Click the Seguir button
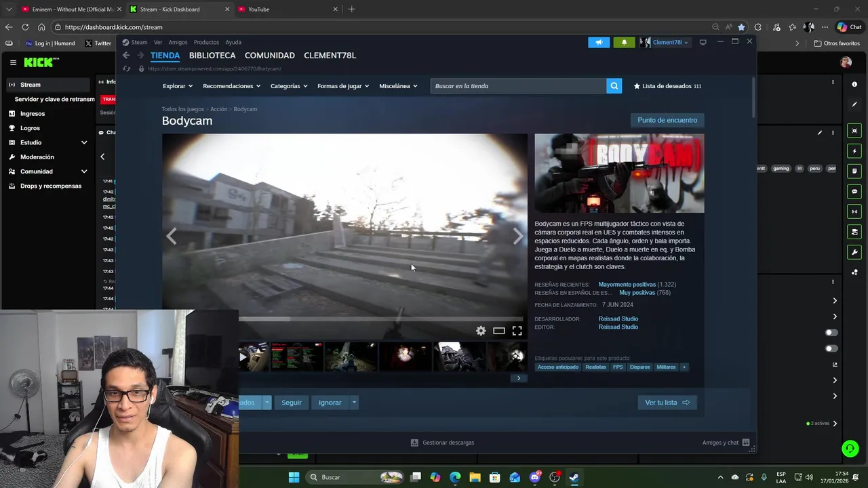 (x=292, y=403)
